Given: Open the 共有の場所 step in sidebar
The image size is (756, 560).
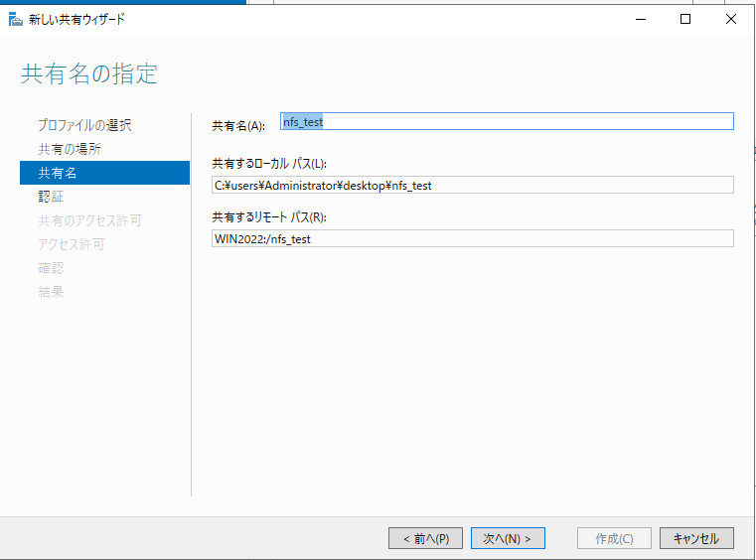Looking at the screenshot, I should (70, 149).
